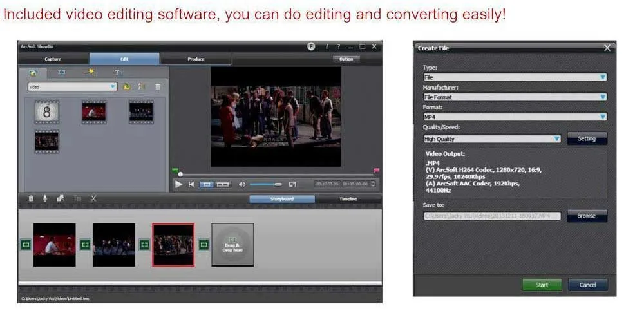The height and width of the screenshot is (313, 644).
Task: Open the Text tab icon
Action: [x=118, y=73]
